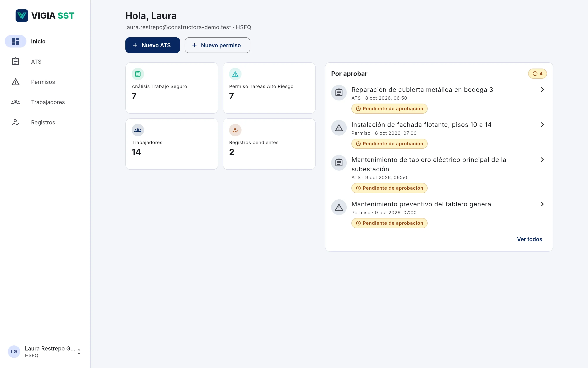Open chevron for Instalación de fachada flotante
This screenshot has height=368, width=588.
(x=542, y=125)
